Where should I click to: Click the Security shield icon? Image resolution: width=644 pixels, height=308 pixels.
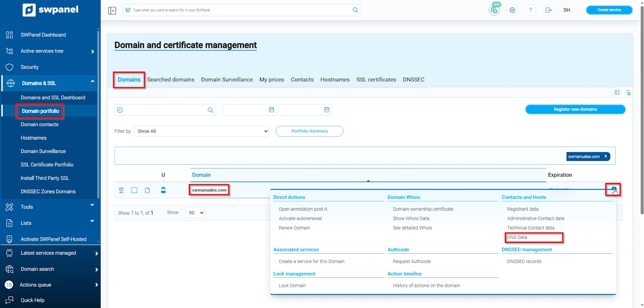(x=9, y=67)
